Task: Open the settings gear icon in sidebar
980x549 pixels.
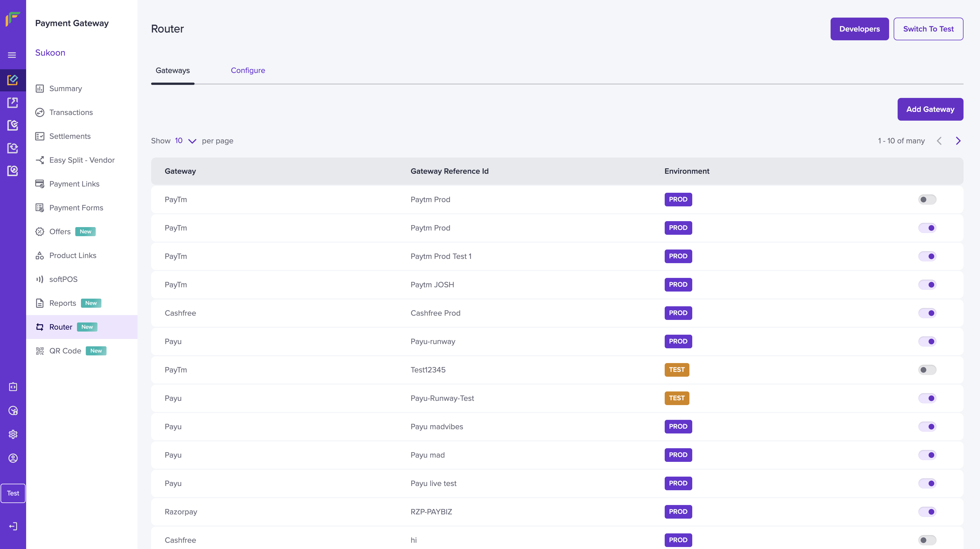Action: tap(13, 434)
